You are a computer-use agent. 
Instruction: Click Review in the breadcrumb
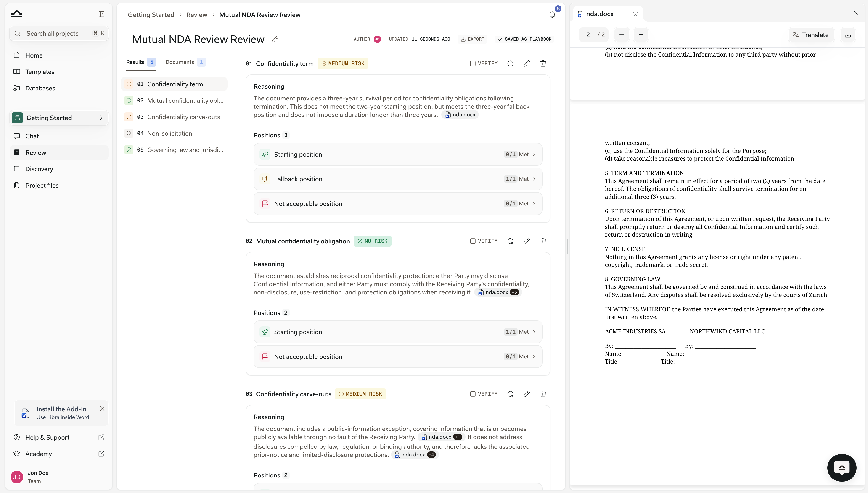pos(196,15)
